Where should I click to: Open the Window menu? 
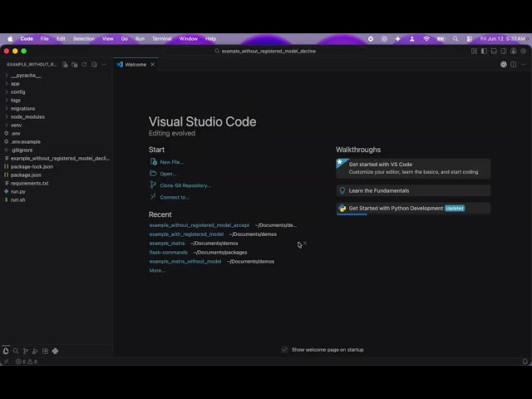click(189, 39)
